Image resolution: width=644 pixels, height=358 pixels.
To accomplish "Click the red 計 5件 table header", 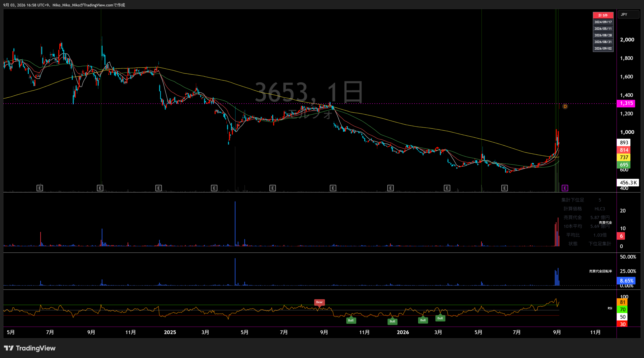I will (603, 15).
